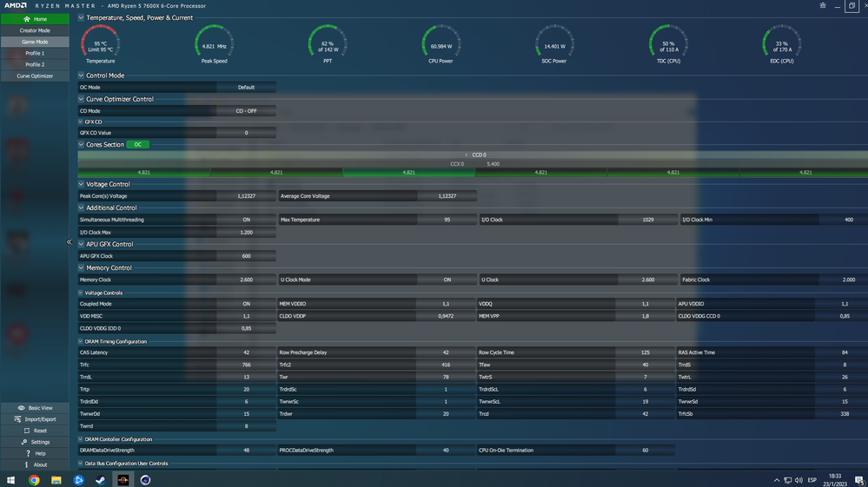Click the Trfc value 766
The width and height of the screenshot is (868, 487).
(247, 365)
